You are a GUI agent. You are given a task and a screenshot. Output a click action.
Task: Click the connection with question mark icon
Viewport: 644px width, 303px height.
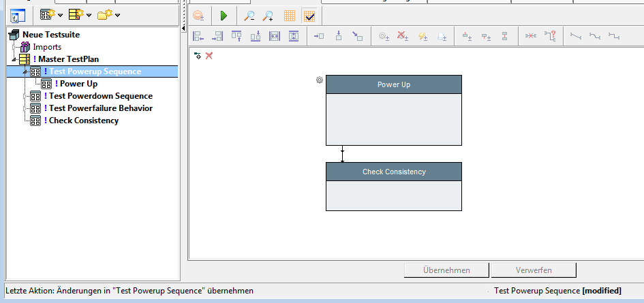(551, 36)
